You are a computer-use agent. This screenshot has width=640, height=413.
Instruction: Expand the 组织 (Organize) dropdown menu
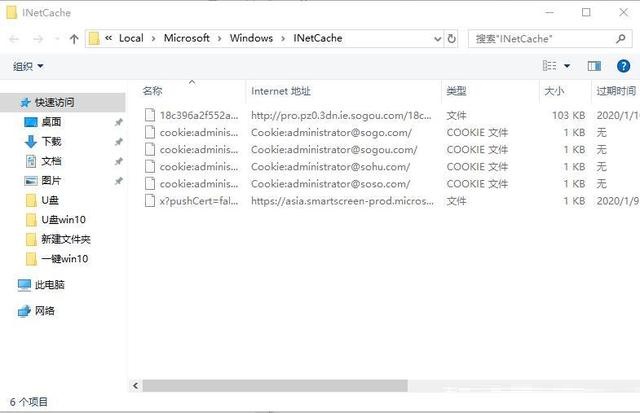pos(28,66)
